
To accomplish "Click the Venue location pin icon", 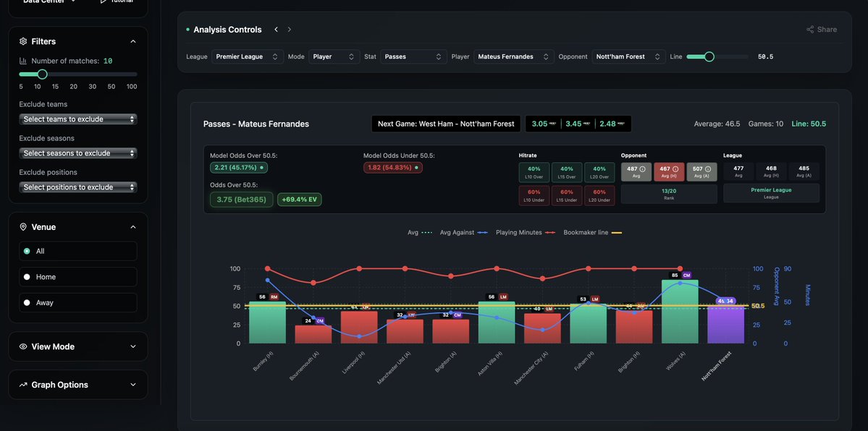I will [x=23, y=227].
